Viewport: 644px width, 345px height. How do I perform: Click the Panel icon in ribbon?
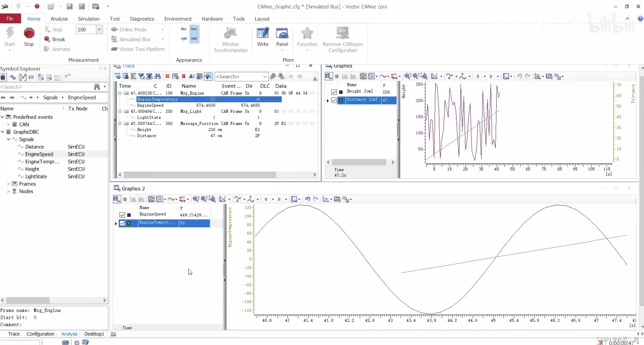[282, 34]
